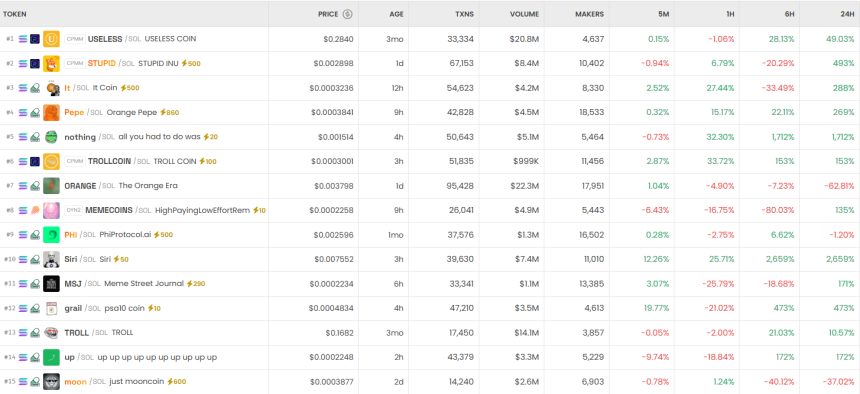The height and width of the screenshot is (394, 860).
Task: Sort the table by the VOLUME column
Action: point(524,14)
